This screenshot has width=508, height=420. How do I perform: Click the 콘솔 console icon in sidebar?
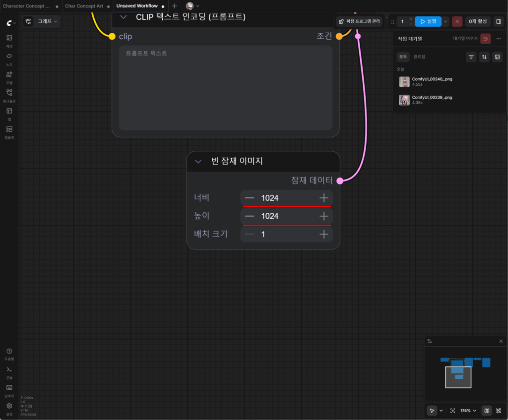click(x=9, y=372)
